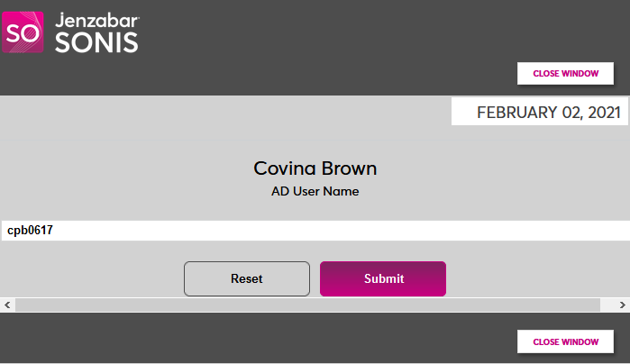Image resolution: width=630 pixels, height=364 pixels.
Task: Click blank area right of Submit button
Action: (541, 278)
